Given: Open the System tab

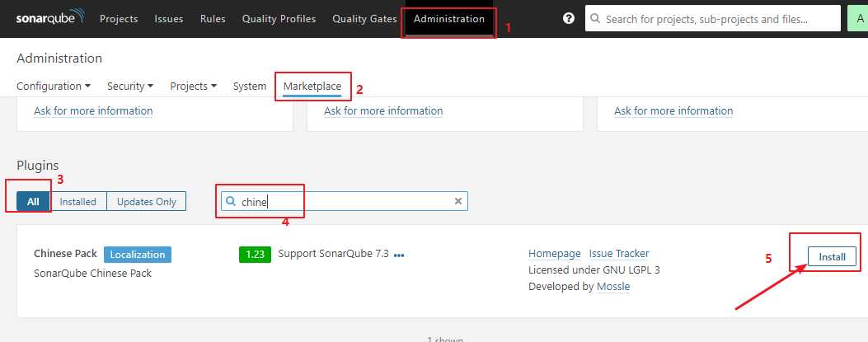Looking at the screenshot, I should pos(250,87).
